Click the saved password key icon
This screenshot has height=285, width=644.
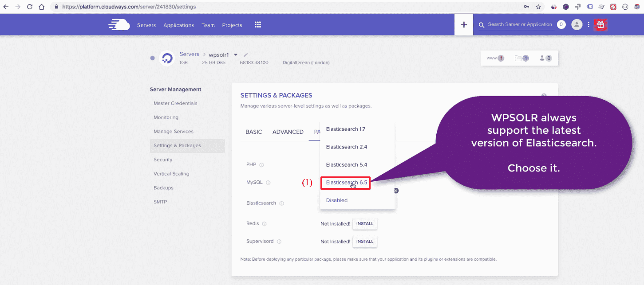pos(526,7)
